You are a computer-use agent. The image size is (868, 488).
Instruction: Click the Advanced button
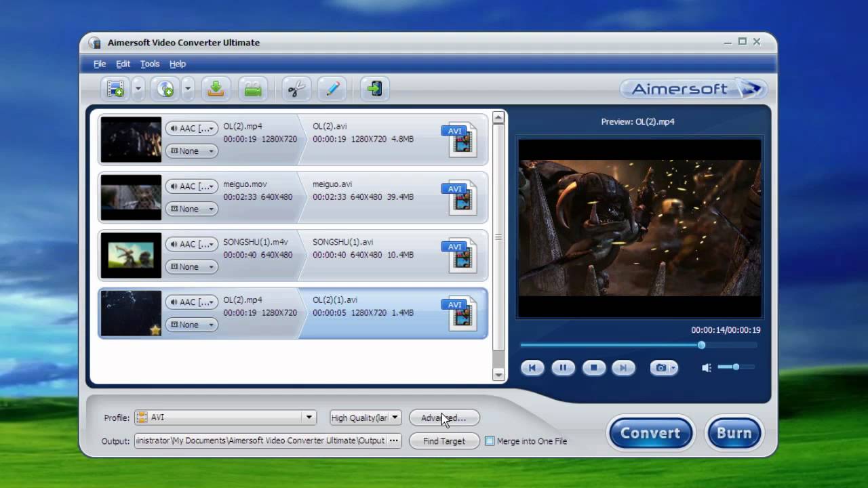coord(444,418)
